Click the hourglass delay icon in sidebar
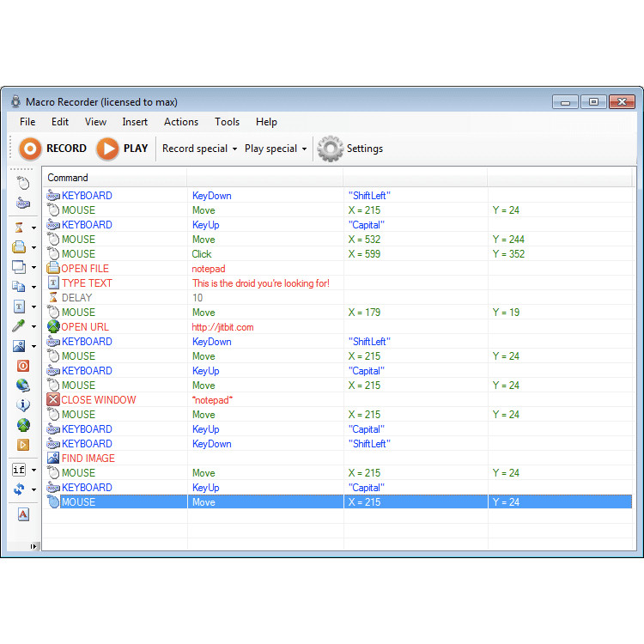The width and height of the screenshot is (644, 644). coord(20,228)
